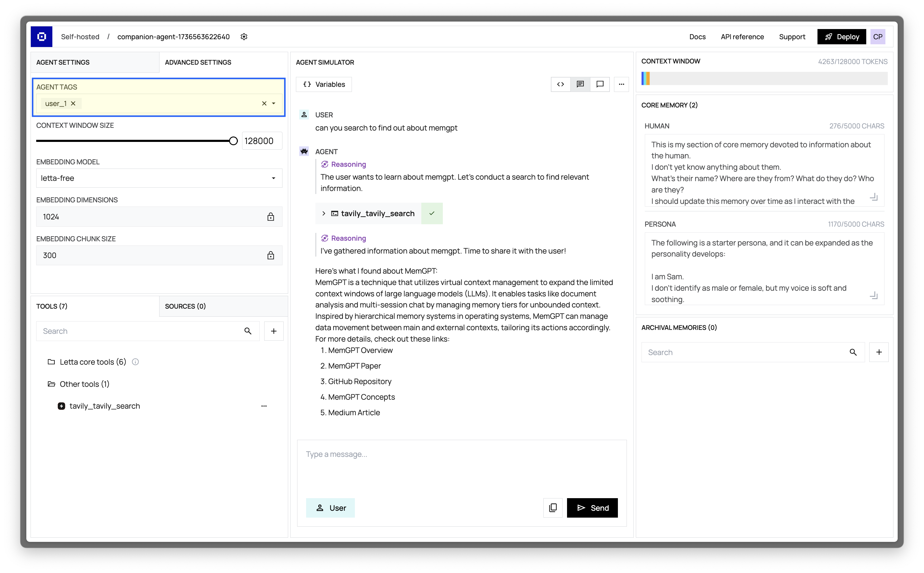The image size is (924, 573).
Task: Copy message with the clipboard icon
Action: [553, 508]
